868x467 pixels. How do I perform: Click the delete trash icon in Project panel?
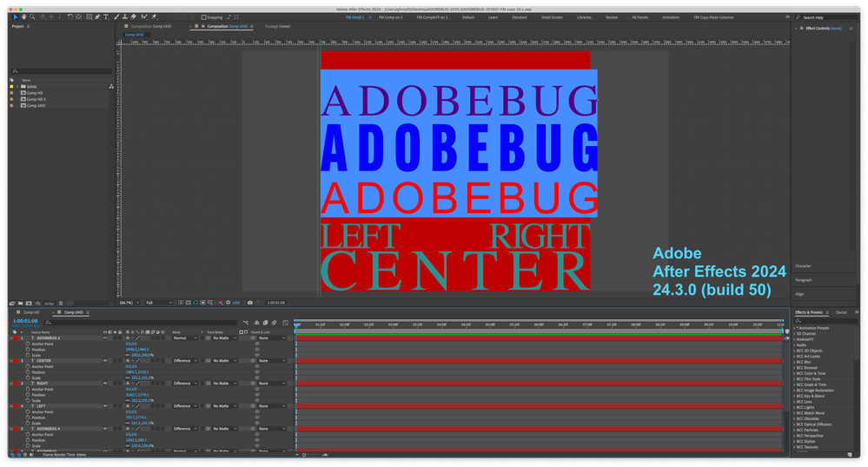[x=61, y=303]
